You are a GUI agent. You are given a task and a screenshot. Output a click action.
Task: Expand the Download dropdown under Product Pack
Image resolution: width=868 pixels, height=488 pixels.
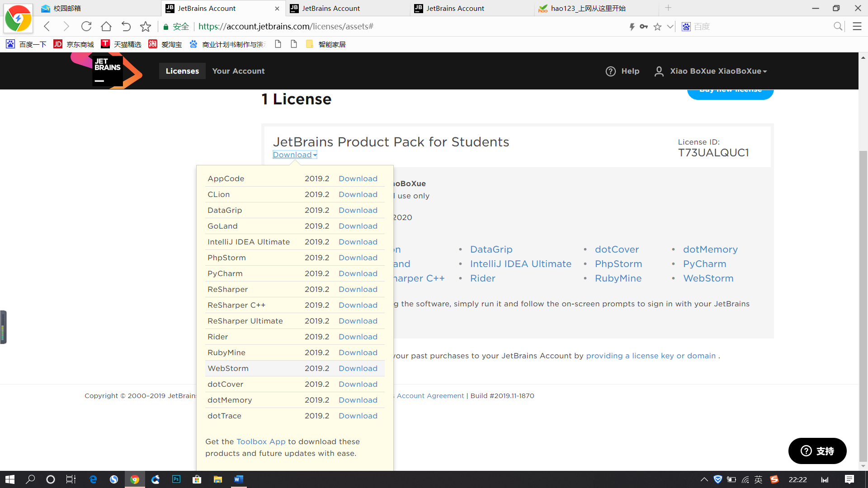295,155
